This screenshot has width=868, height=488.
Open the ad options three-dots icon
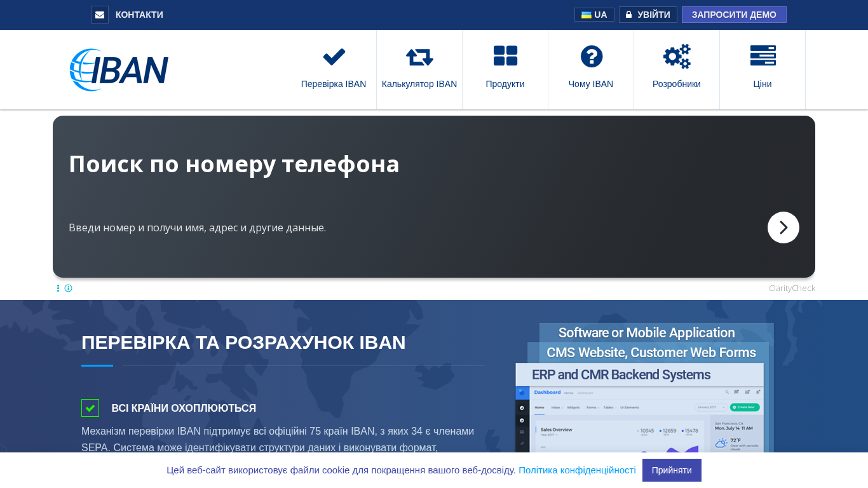pyautogui.click(x=58, y=288)
